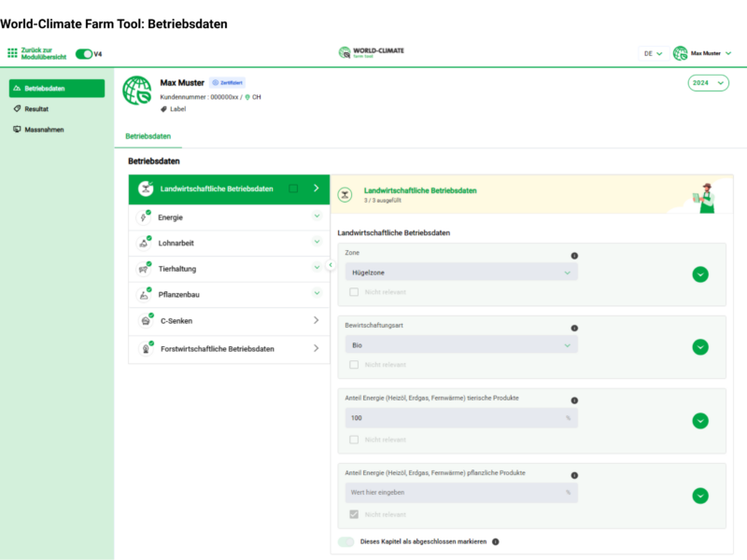Click info icon beside chapter completion toggle
The image size is (747, 560).
coord(496,542)
